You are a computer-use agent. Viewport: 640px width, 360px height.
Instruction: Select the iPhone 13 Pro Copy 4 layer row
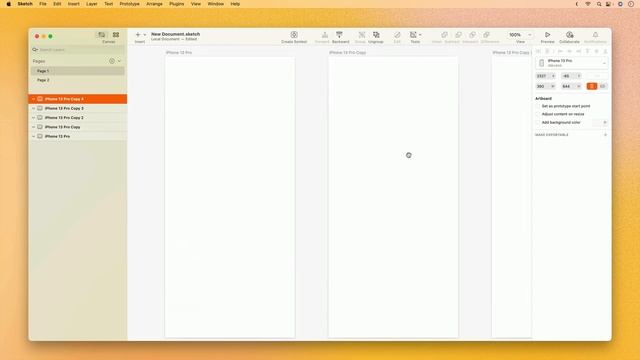[x=78, y=99]
